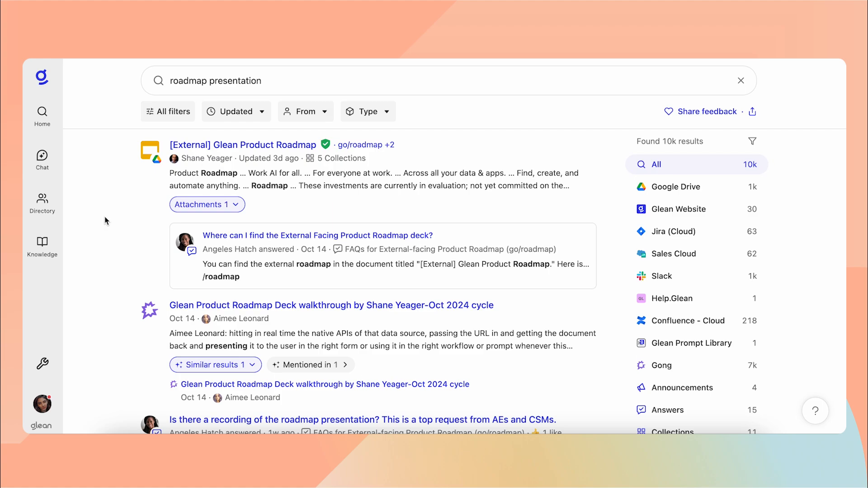Go to Home from the sidebar
This screenshot has width=868, height=488.
tap(42, 116)
